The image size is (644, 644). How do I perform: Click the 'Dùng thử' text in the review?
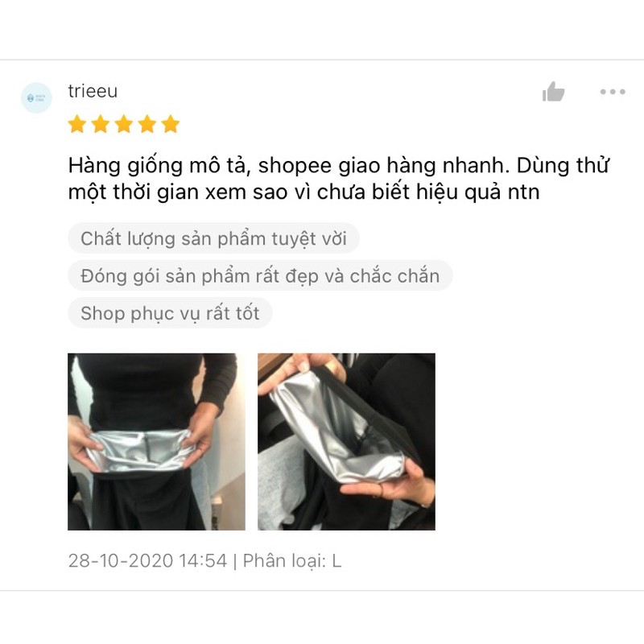(563, 166)
